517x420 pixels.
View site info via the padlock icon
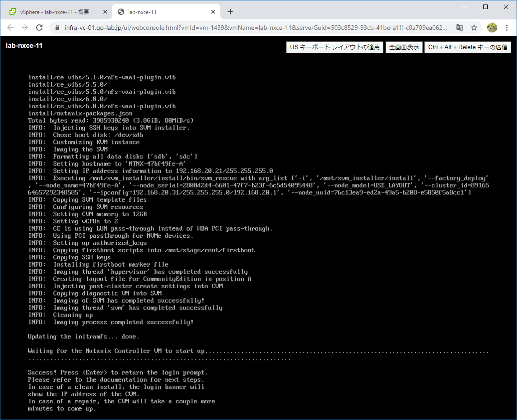pos(57,28)
